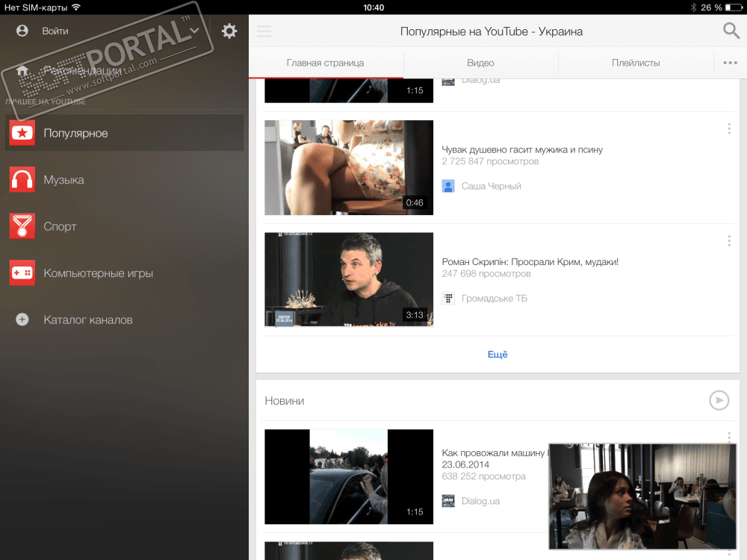
Task: Switch to Видео tab
Action: pos(480,63)
